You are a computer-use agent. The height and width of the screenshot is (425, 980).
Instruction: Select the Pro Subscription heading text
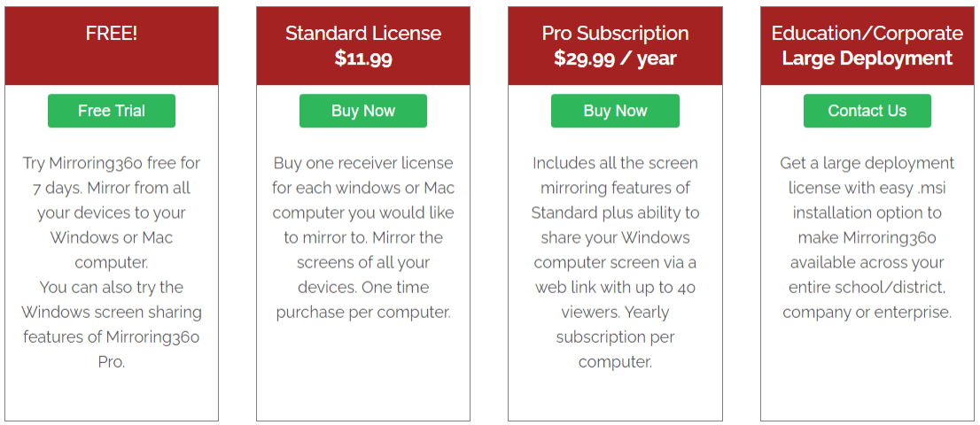(x=615, y=34)
